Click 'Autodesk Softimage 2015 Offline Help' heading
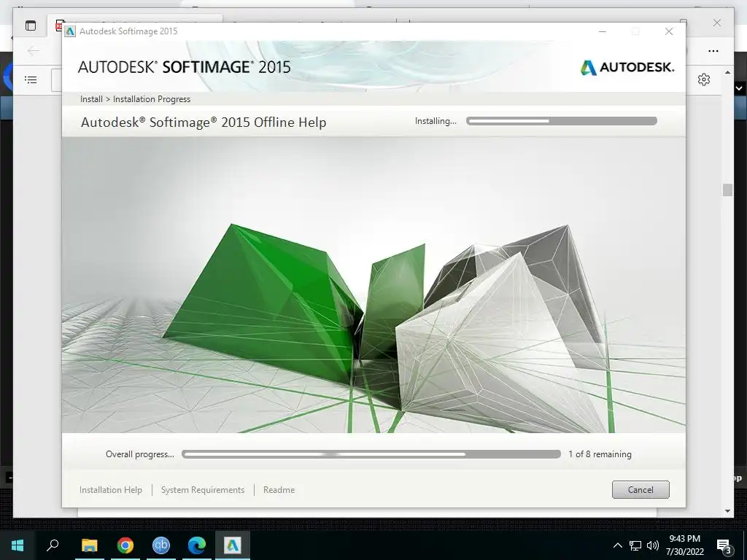This screenshot has height=560, width=747. (204, 122)
